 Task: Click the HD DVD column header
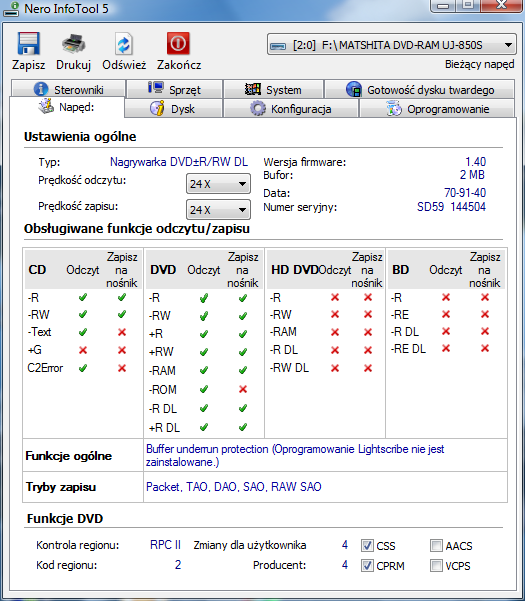[295, 270]
